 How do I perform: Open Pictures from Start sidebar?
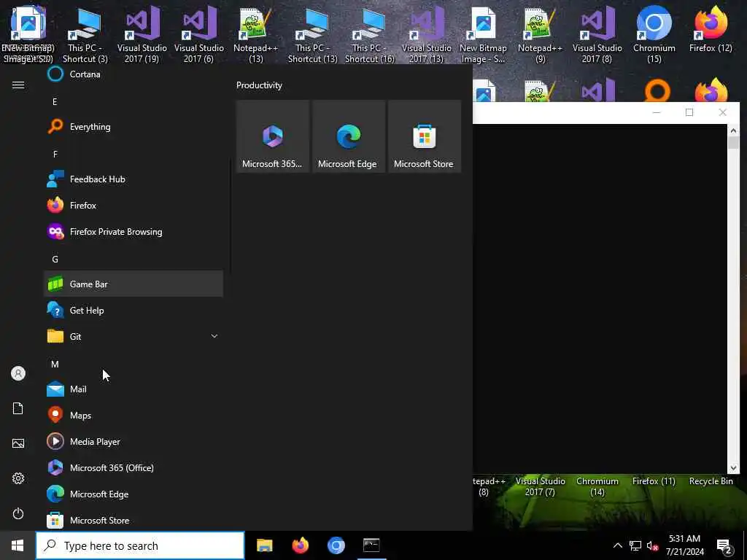(18, 443)
